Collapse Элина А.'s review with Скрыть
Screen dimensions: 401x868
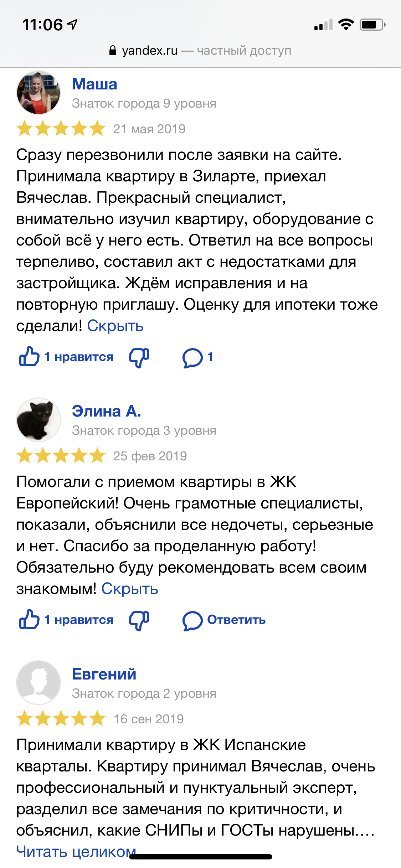(x=130, y=589)
